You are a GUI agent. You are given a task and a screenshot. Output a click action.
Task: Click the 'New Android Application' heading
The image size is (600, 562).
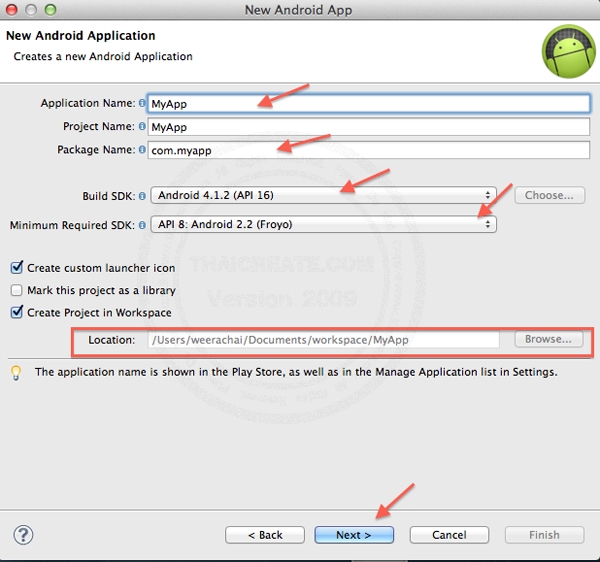click(81, 36)
